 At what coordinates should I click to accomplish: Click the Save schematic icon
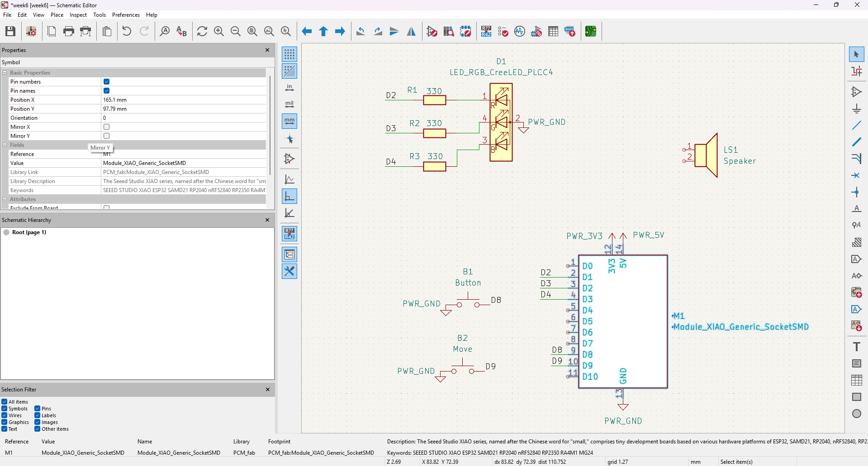(10, 31)
